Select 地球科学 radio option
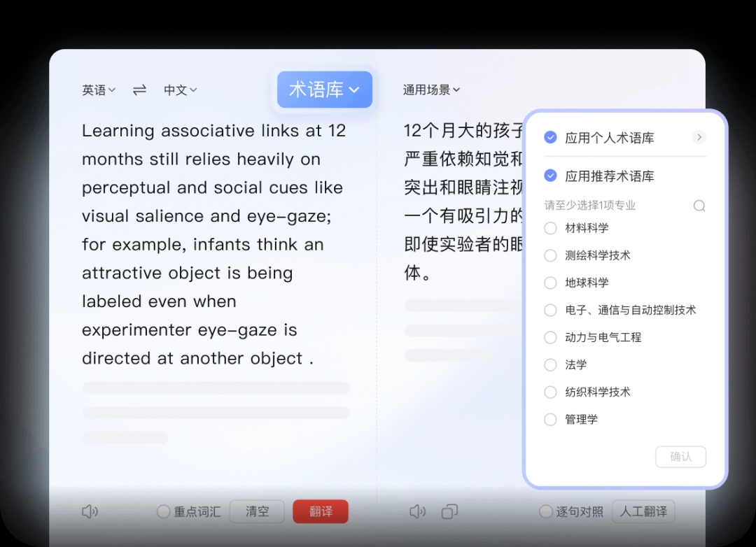Screen dimensions: 756x547 [x=550, y=283]
